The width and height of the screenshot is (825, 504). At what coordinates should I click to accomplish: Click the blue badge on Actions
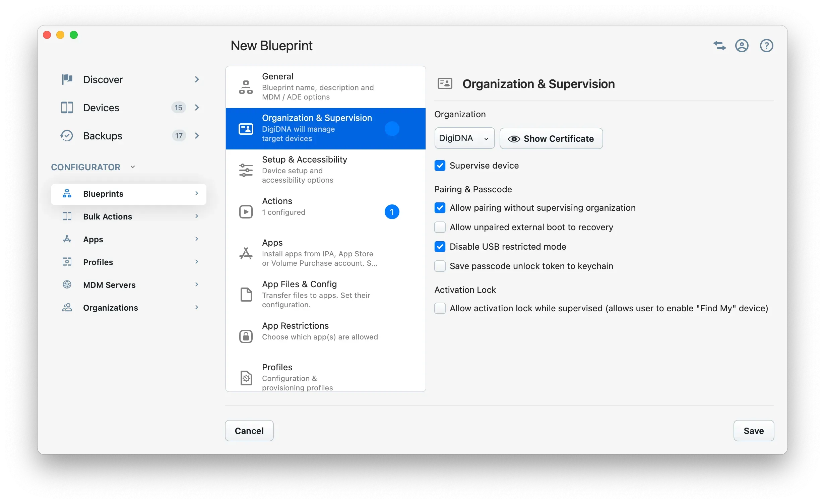(x=392, y=211)
